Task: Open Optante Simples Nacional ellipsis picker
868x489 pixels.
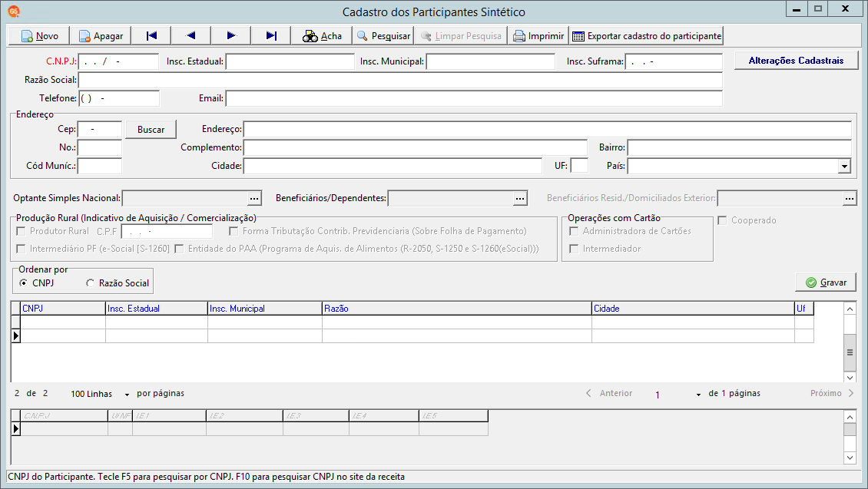Action: point(254,199)
